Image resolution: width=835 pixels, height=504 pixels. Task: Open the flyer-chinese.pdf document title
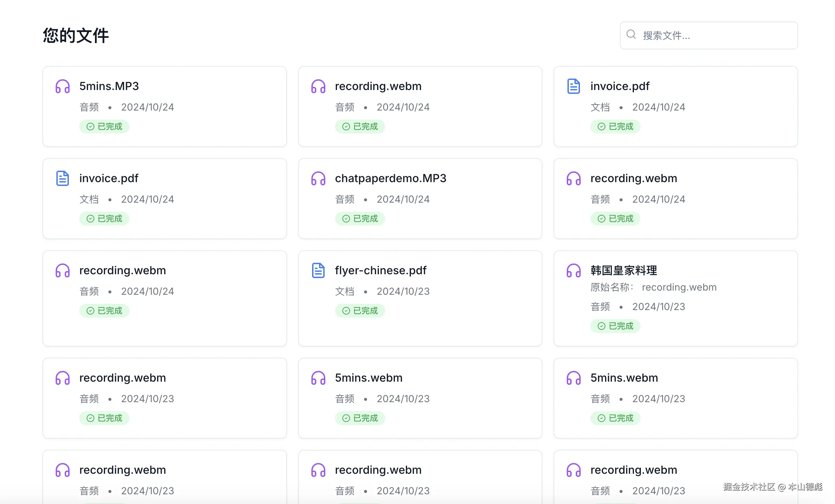[380, 270]
